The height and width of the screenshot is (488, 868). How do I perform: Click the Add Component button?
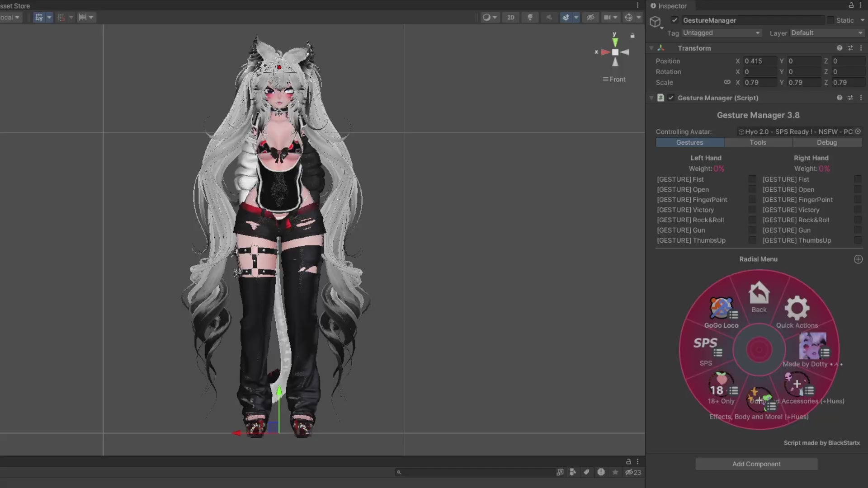point(756,464)
